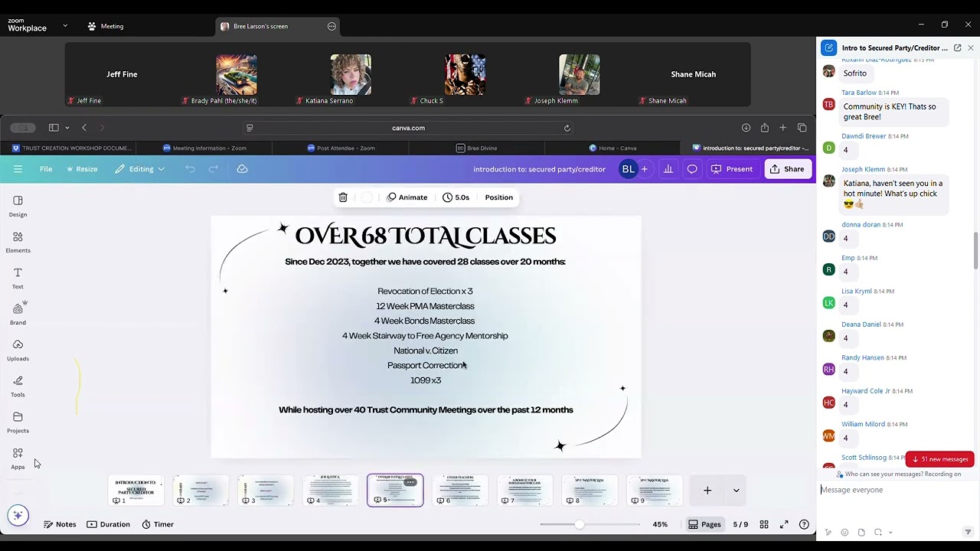
Task: Open the Bree Divine browser tab
Action: [x=476, y=148]
